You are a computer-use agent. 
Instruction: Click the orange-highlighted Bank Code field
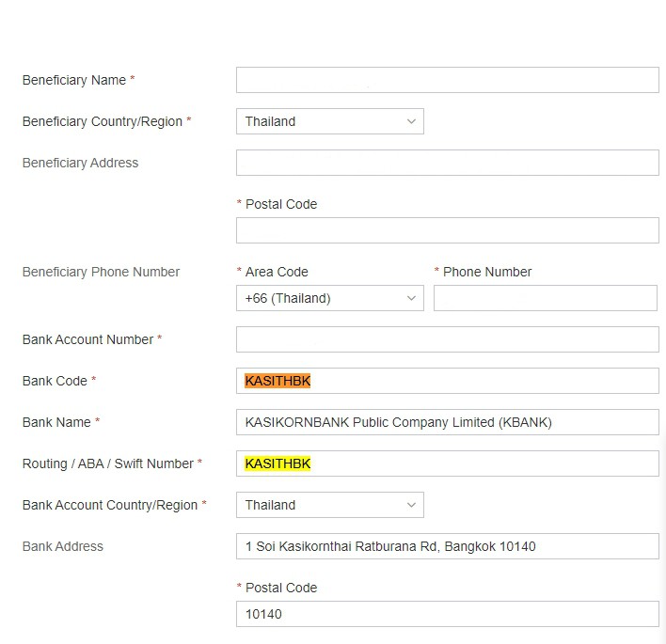[447, 381]
